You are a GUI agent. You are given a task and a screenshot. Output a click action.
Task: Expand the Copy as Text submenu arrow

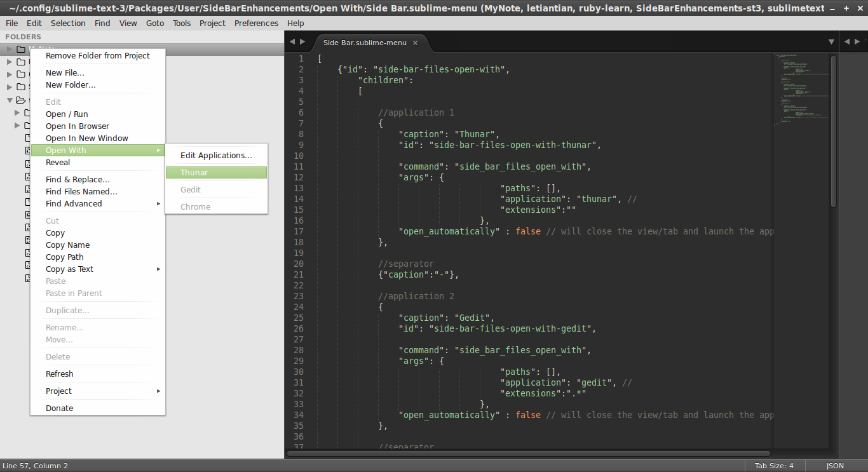(x=159, y=269)
